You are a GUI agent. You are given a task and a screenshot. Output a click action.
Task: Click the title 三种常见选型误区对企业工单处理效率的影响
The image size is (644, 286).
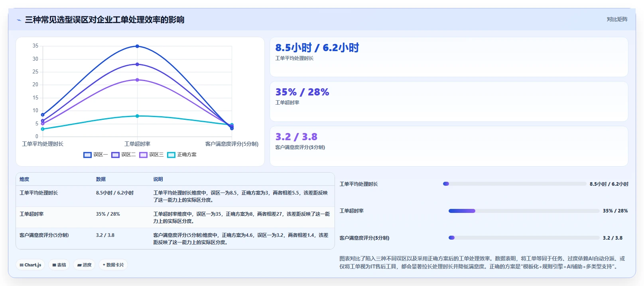click(x=104, y=20)
